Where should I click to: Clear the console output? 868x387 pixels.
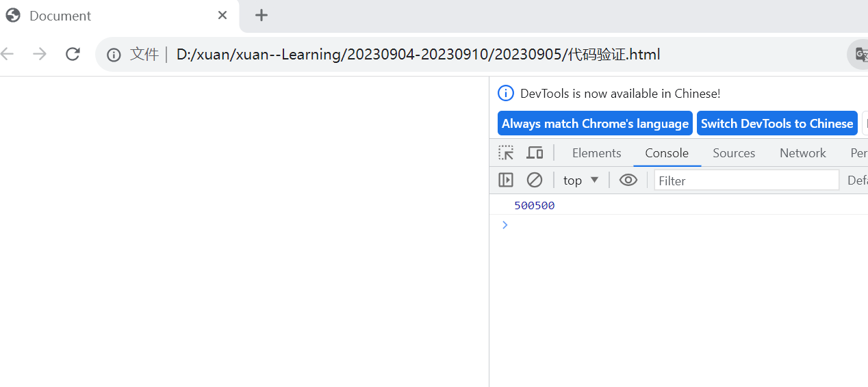[x=535, y=180]
